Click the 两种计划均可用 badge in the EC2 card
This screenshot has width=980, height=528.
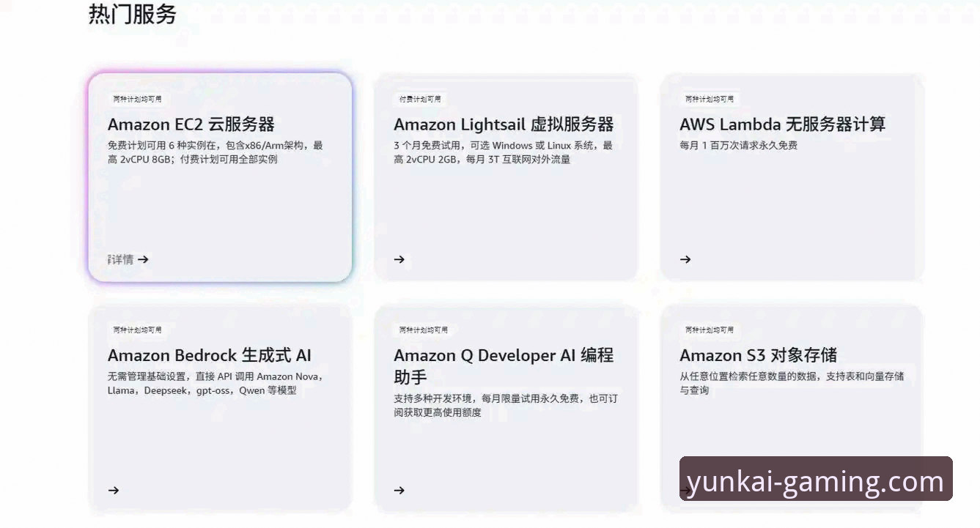(137, 99)
